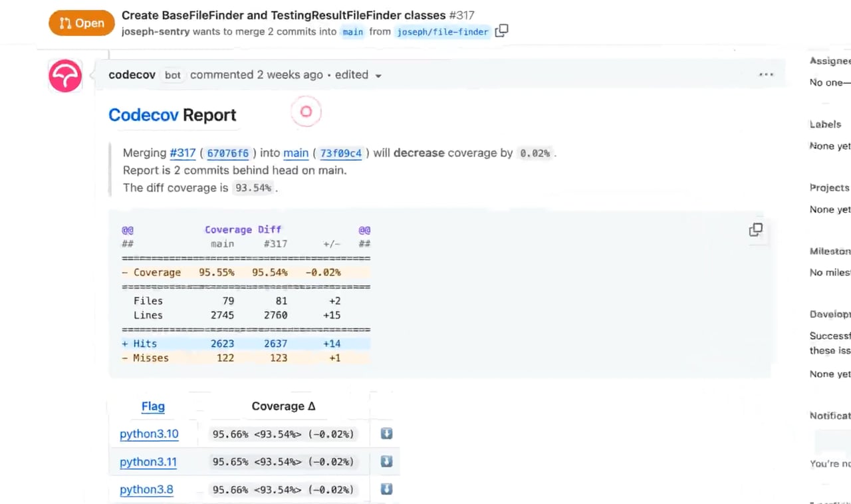Open commit 67076f6 link
The image size is (851, 504).
(x=228, y=153)
